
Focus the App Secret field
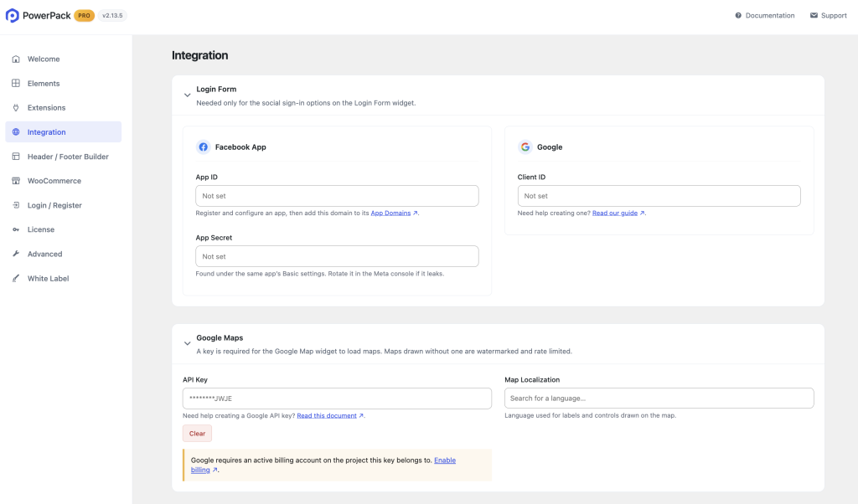[x=337, y=256]
